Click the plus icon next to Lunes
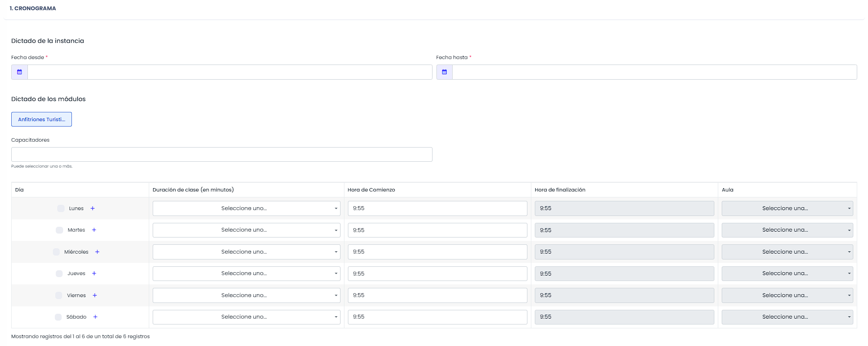Screen dimensions: 868x346 92,208
